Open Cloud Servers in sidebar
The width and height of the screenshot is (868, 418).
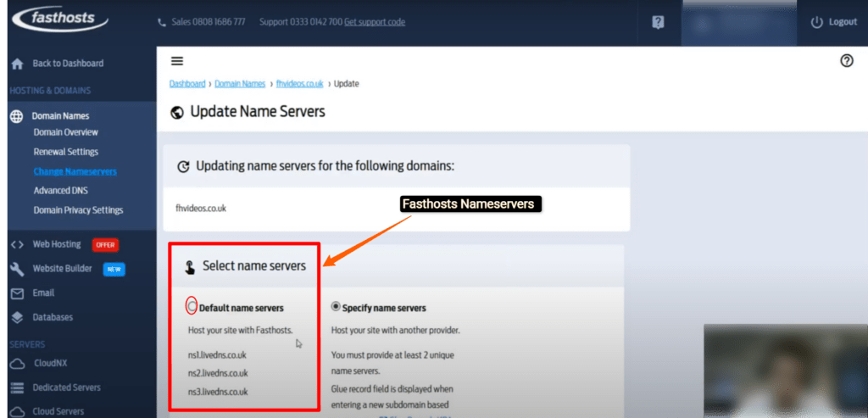click(58, 411)
